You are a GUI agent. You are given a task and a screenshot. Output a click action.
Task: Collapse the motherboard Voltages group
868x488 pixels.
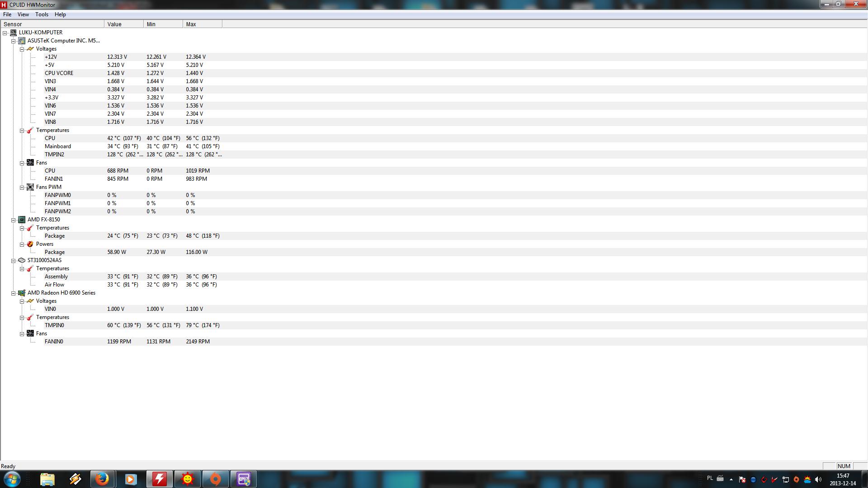tap(22, 49)
